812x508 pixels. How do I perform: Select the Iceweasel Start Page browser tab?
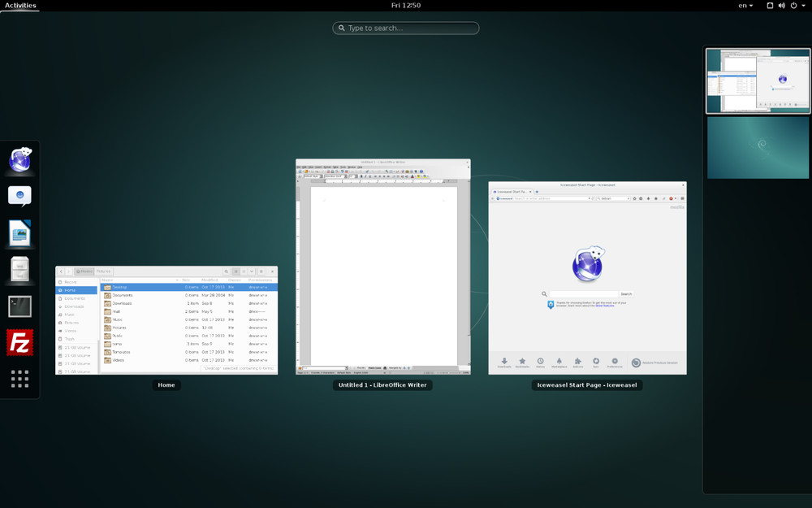pyautogui.click(x=513, y=193)
